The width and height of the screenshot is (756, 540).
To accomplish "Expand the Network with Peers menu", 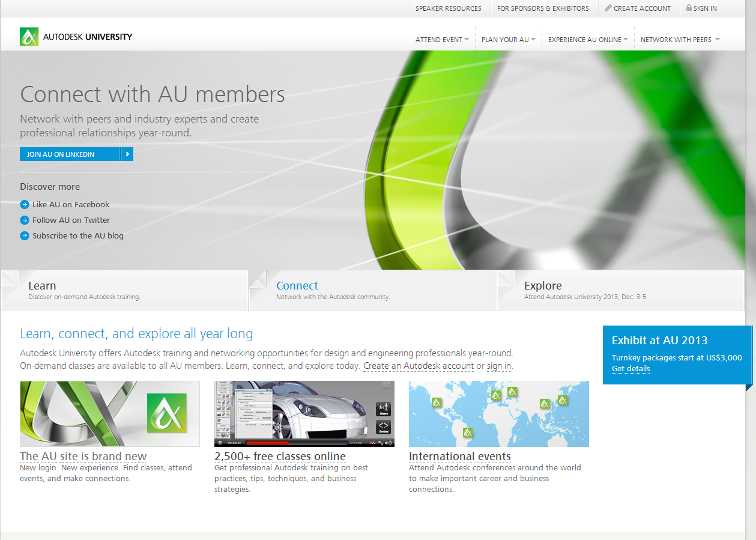I will (680, 40).
